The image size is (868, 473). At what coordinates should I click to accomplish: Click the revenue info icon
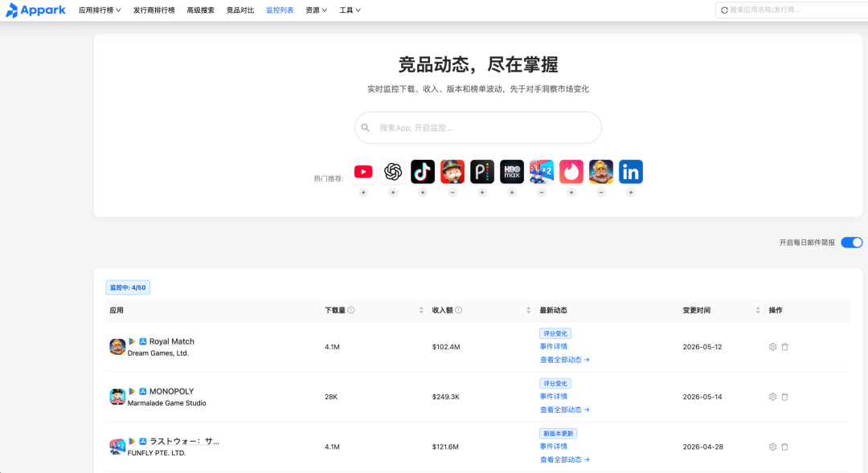(458, 310)
